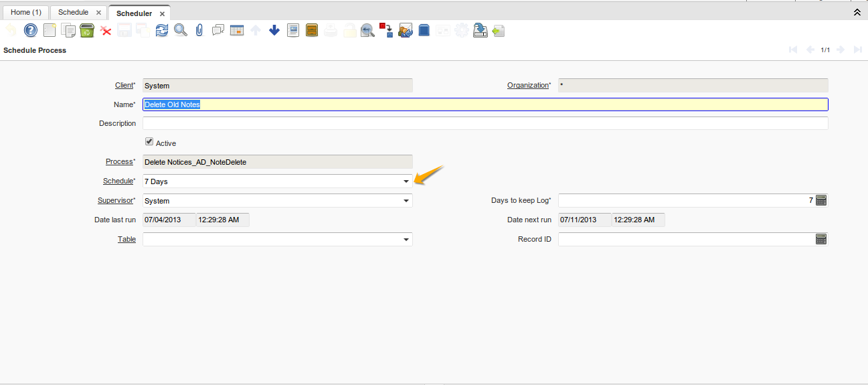Expand the Table dropdown
This screenshot has height=385, width=868.
coord(406,240)
